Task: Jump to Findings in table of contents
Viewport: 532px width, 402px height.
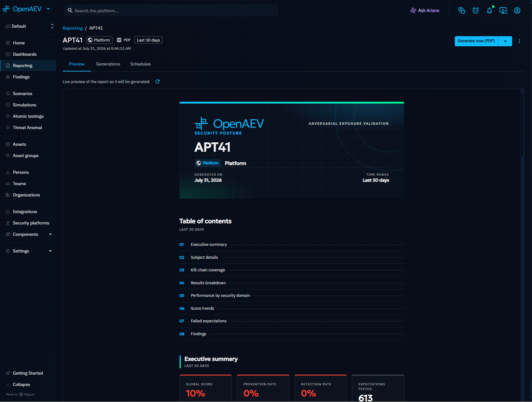Action: click(292, 334)
